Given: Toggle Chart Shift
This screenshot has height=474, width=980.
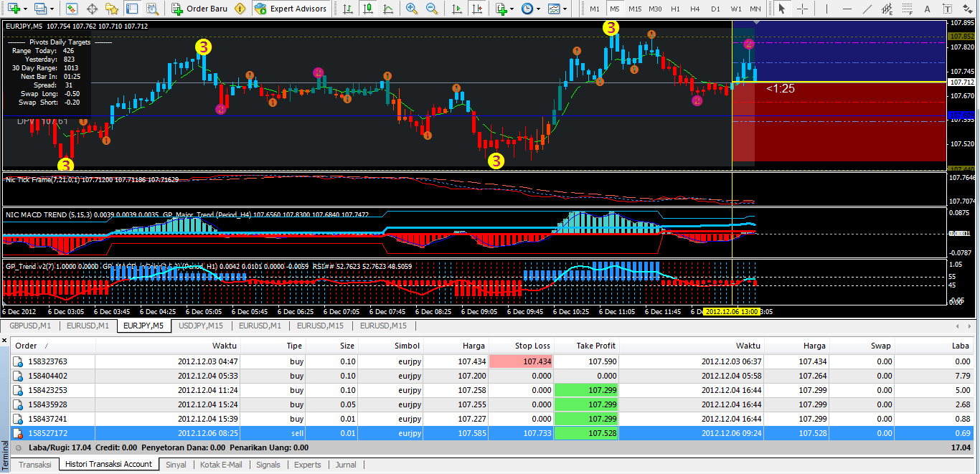Looking at the screenshot, I should [477, 9].
